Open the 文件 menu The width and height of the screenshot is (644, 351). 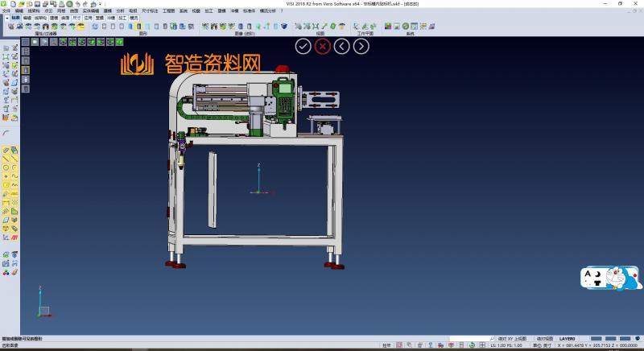(6, 10)
